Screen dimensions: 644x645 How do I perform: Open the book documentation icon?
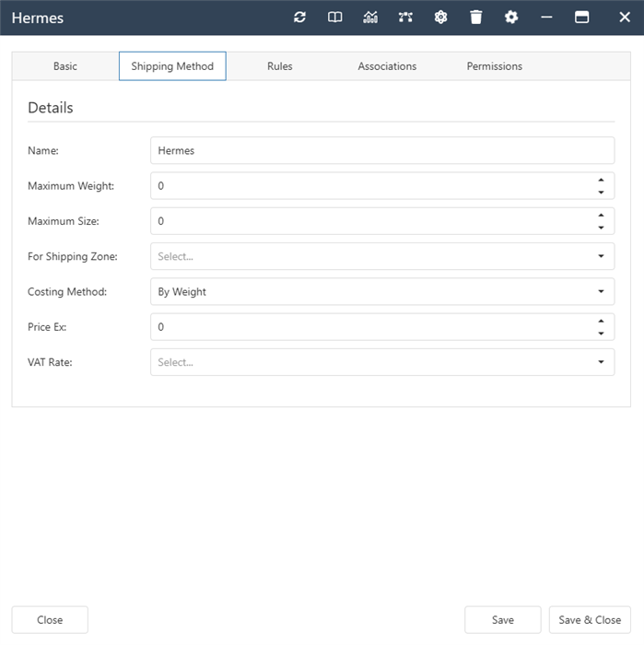pos(334,18)
